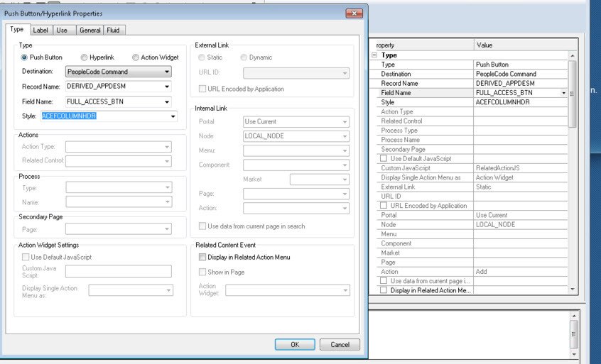Click scroll-down arrow of property grid
601x364 pixels.
click(573, 289)
